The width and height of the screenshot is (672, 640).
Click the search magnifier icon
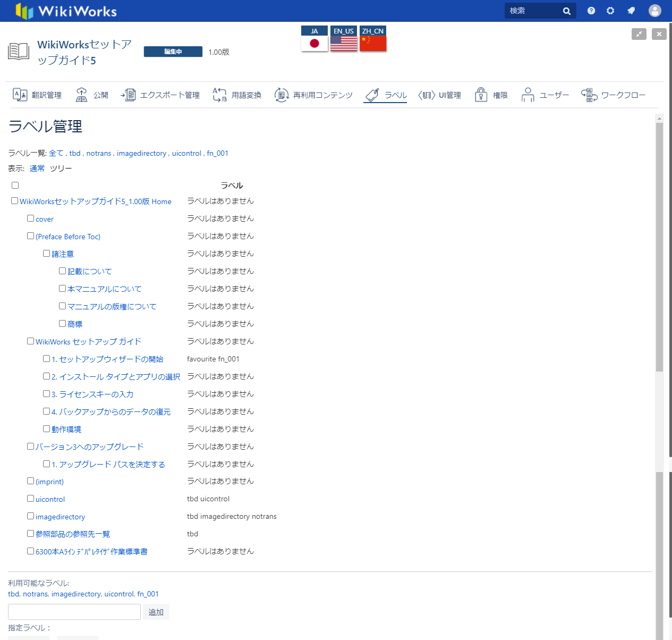(x=567, y=11)
